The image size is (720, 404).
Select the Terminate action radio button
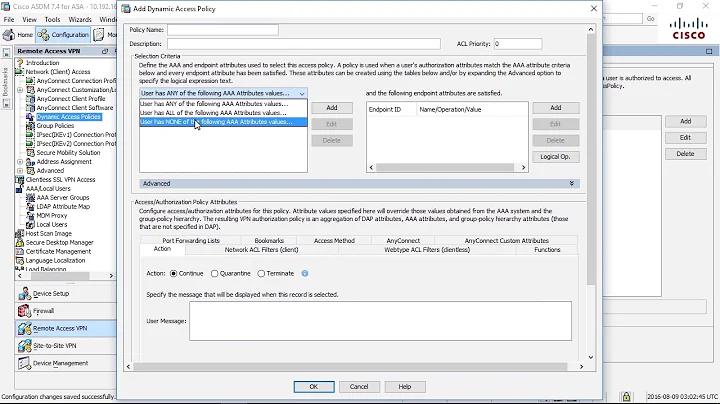point(261,274)
